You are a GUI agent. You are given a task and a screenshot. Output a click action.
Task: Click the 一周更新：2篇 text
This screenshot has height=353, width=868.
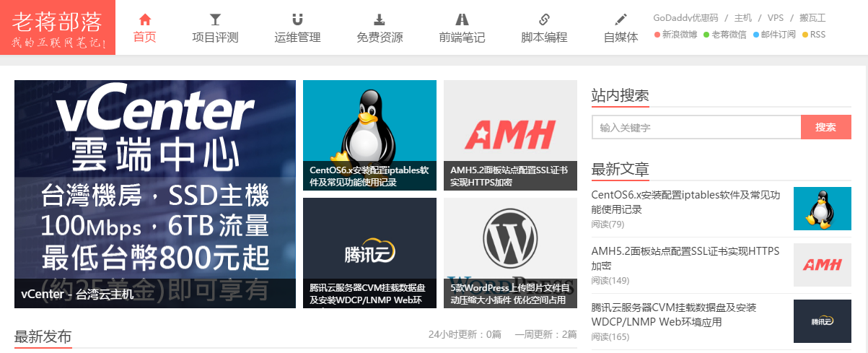point(546,334)
